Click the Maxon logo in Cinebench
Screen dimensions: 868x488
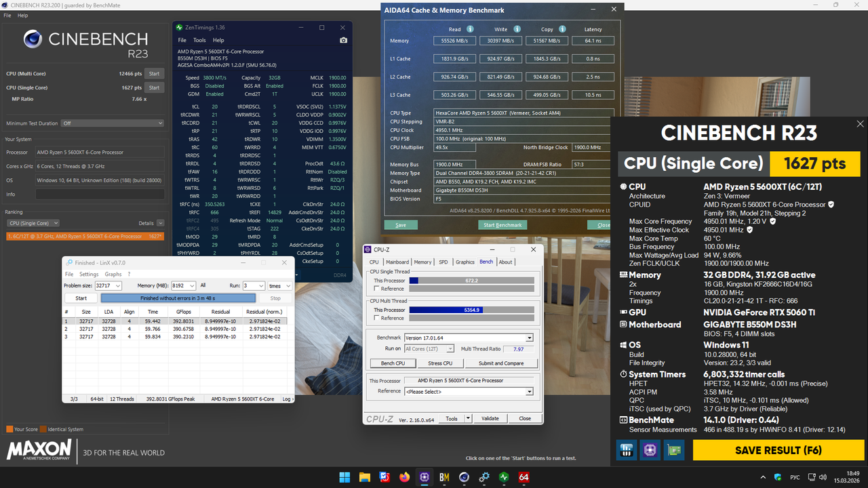[x=39, y=451]
